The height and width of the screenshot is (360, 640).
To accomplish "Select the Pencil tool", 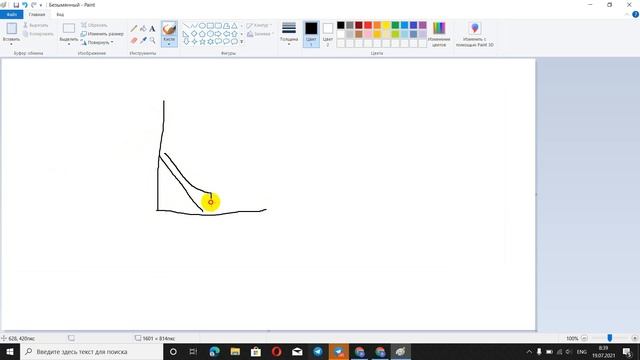I will pyautogui.click(x=134, y=29).
